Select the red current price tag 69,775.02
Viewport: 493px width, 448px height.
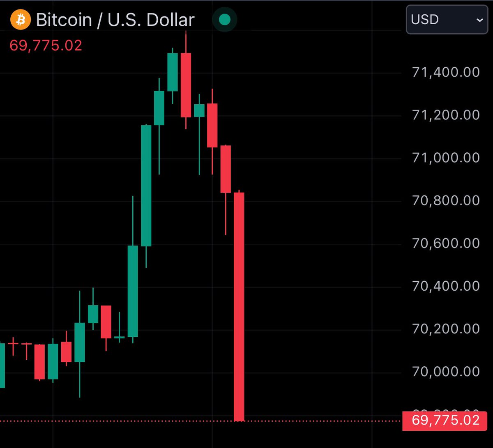pyautogui.click(x=444, y=420)
